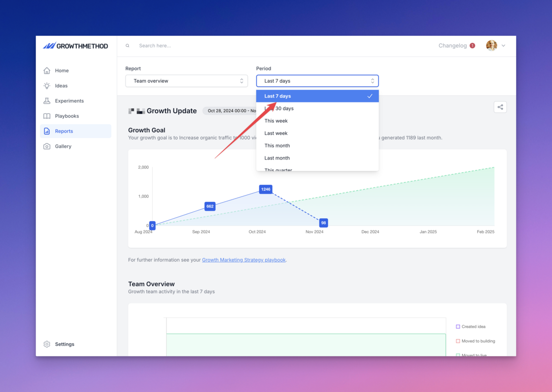Select Last month period option
Screen dimensions: 552x392
click(x=317, y=158)
